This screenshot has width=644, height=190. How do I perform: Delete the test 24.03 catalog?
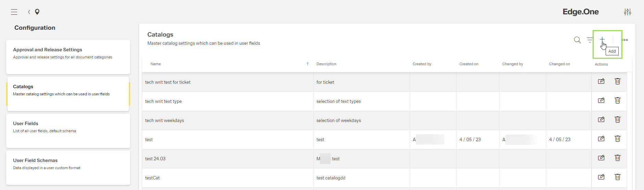[617, 158]
